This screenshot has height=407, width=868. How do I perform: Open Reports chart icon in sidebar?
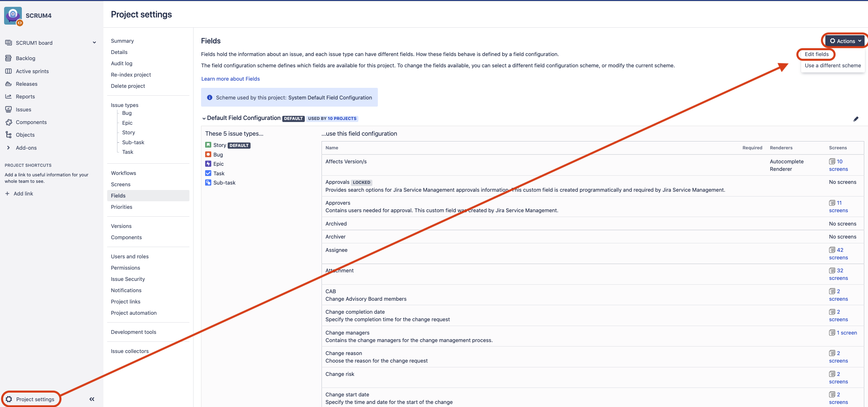[x=9, y=96]
